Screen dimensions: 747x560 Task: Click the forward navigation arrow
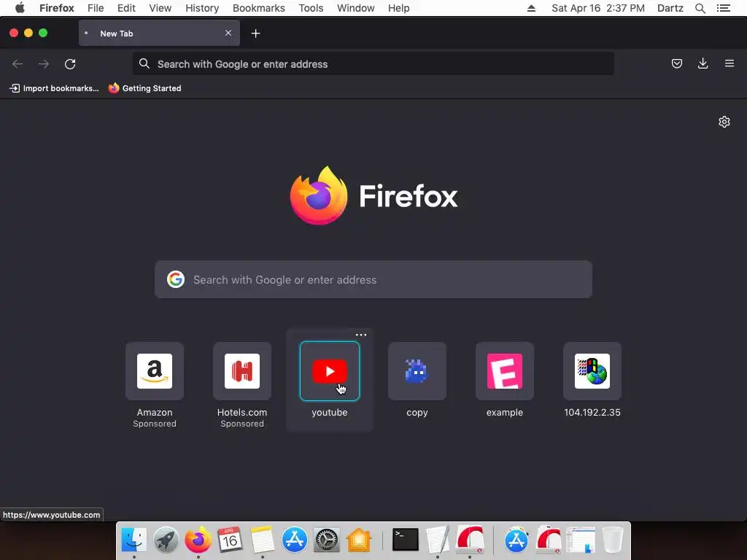[43, 64]
